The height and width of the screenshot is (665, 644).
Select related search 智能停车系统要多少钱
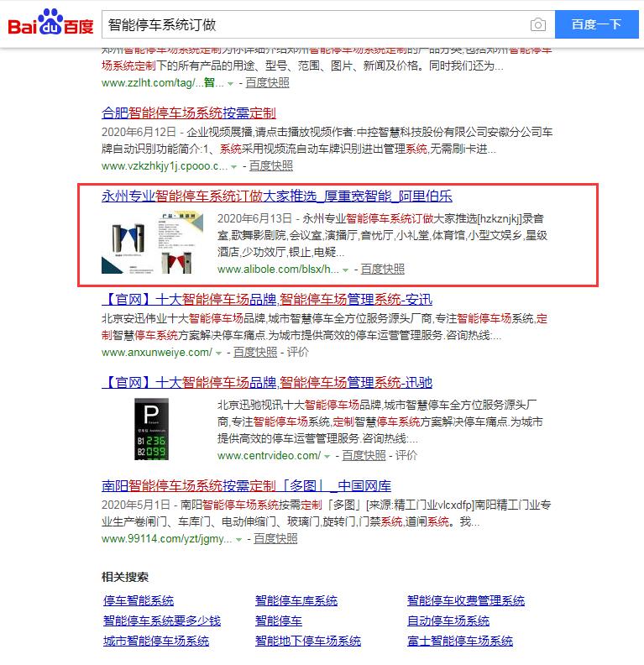click(162, 620)
